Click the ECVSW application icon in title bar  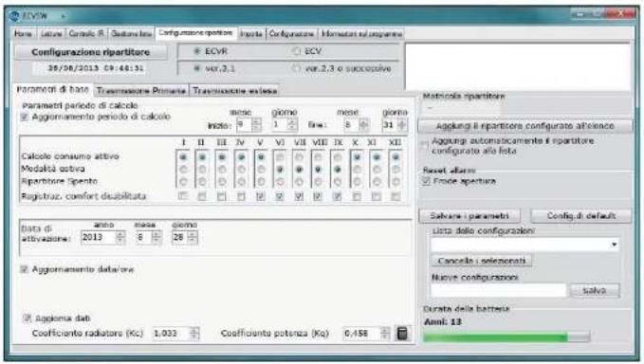pyautogui.click(x=15, y=16)
